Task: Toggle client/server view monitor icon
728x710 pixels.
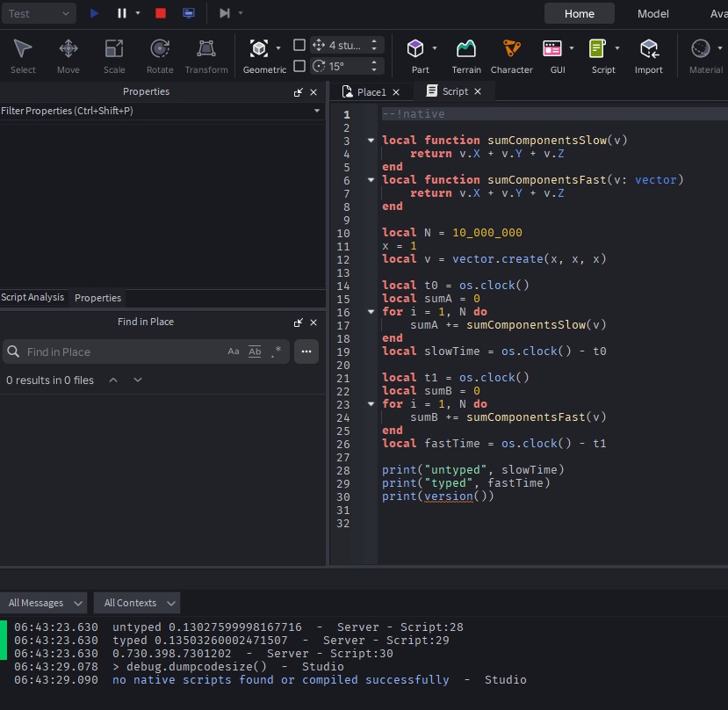Action: (x=189, y=13)
